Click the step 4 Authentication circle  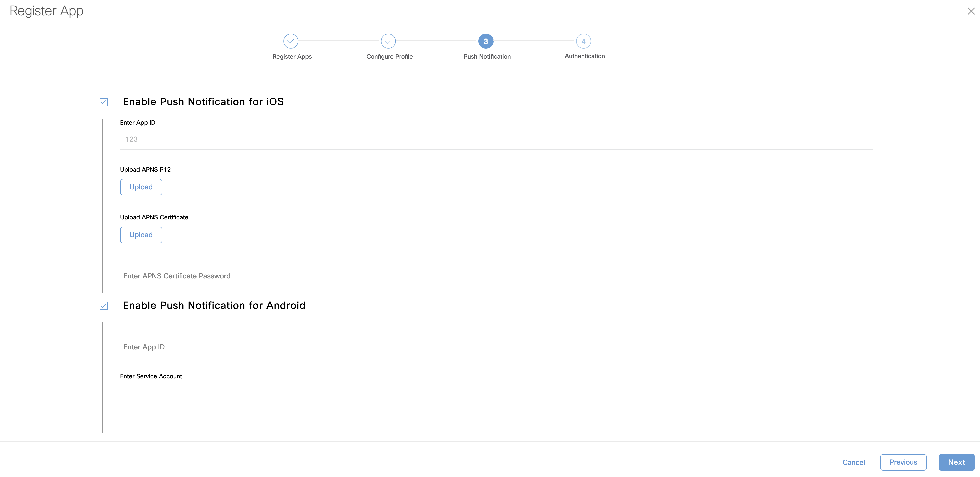click(583, 41)
